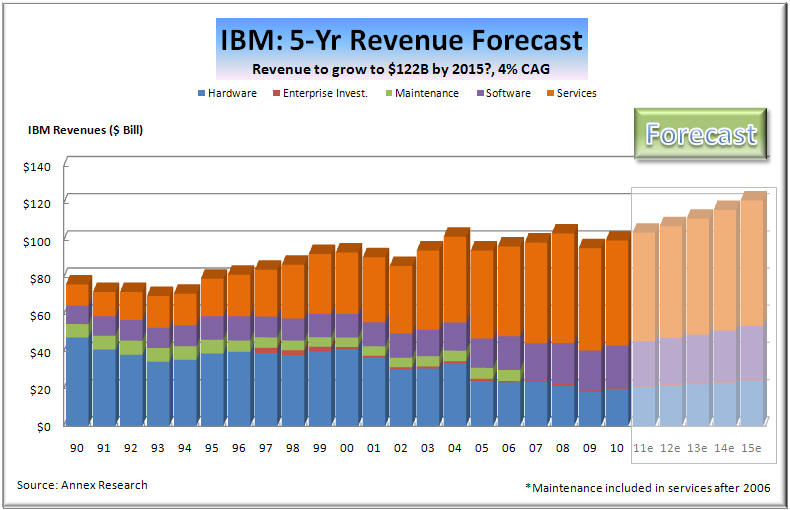Click the blue Hardware segment of 1990 bar
Screen dimensions: 790x510
click(76, 380)
